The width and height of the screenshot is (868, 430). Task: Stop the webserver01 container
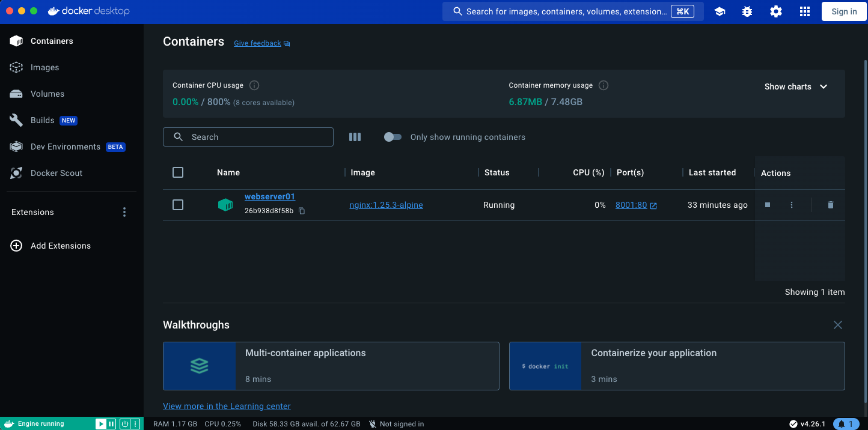[x=768, y=205]
